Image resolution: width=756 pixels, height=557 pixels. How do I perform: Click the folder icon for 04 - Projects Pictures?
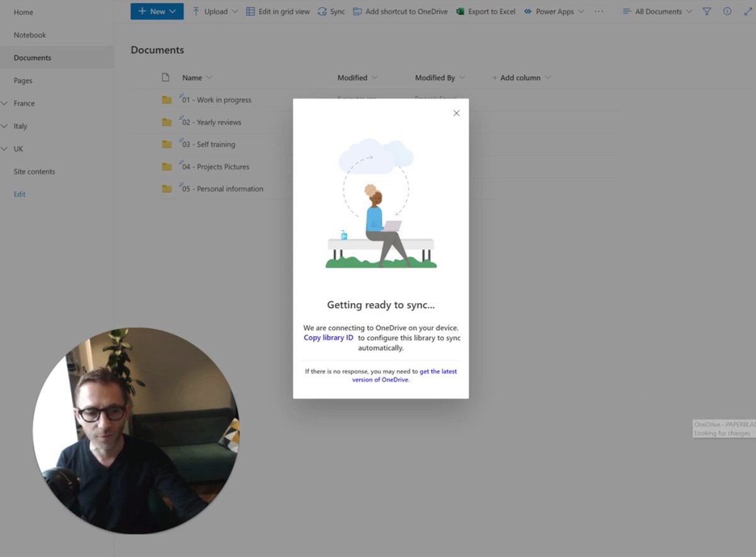tap(166, 166)
